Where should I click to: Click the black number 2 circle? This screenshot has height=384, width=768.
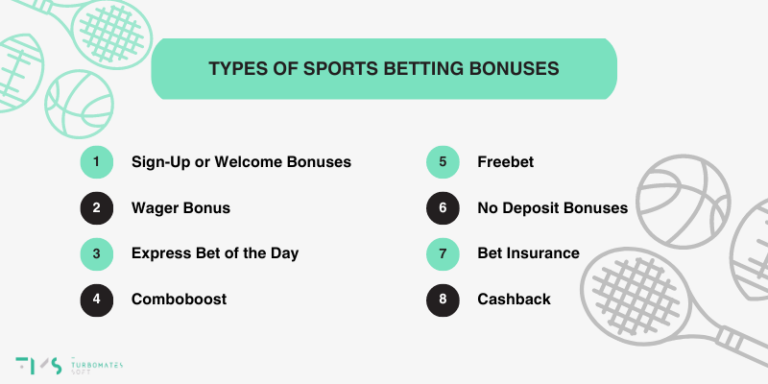click(96, 208)
